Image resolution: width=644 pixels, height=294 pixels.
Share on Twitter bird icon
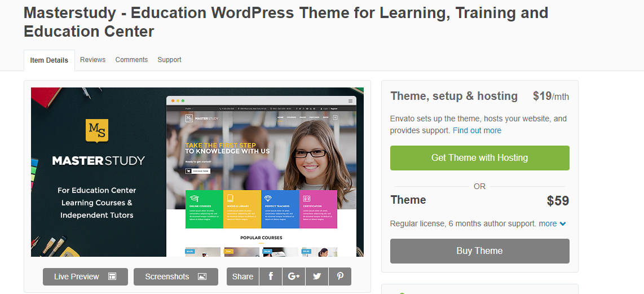[317, 277]
